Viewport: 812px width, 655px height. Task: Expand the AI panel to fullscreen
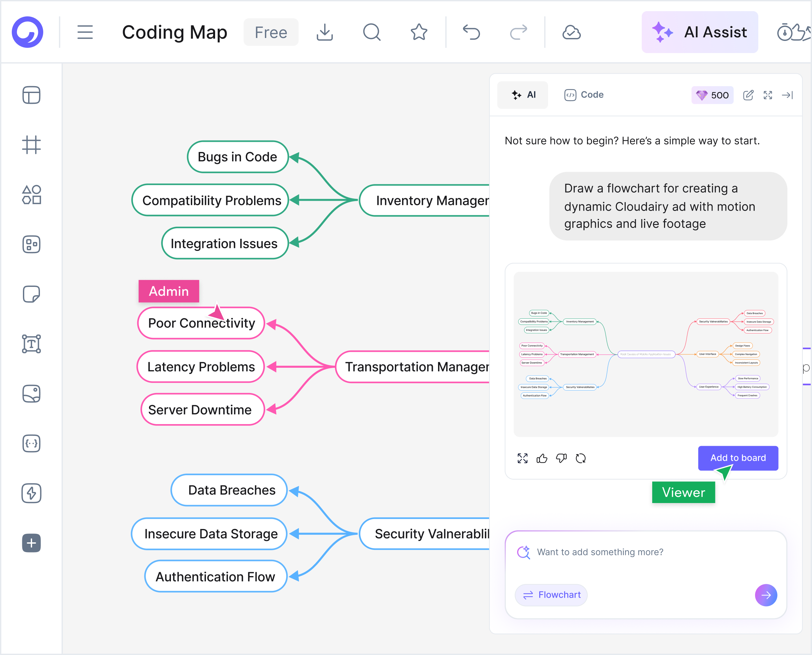(768, 95)
